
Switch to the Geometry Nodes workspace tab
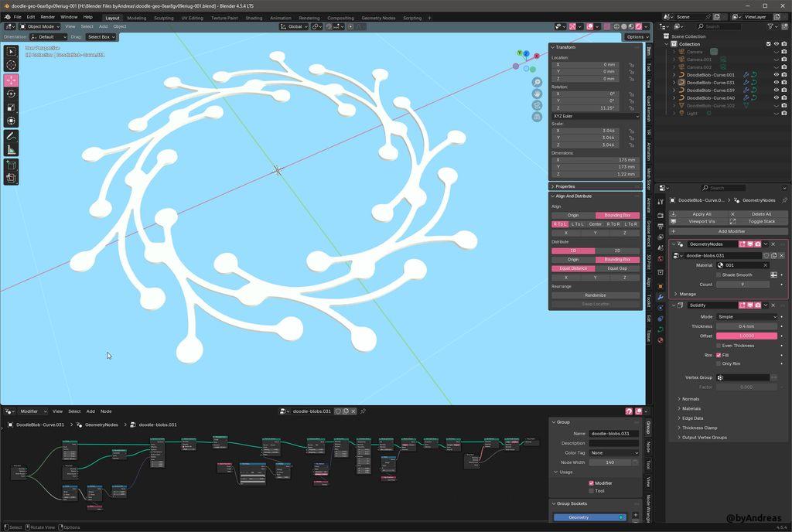click(x=378, y=18)
